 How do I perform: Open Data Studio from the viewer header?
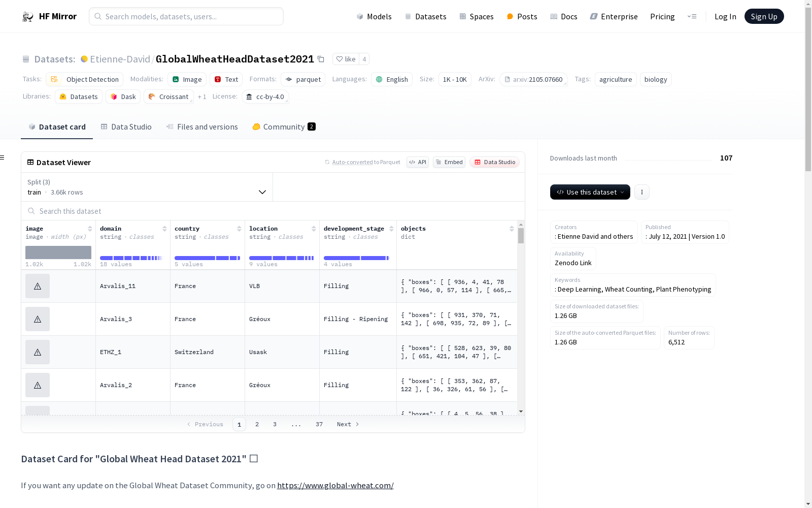click(x=494, y=162)
